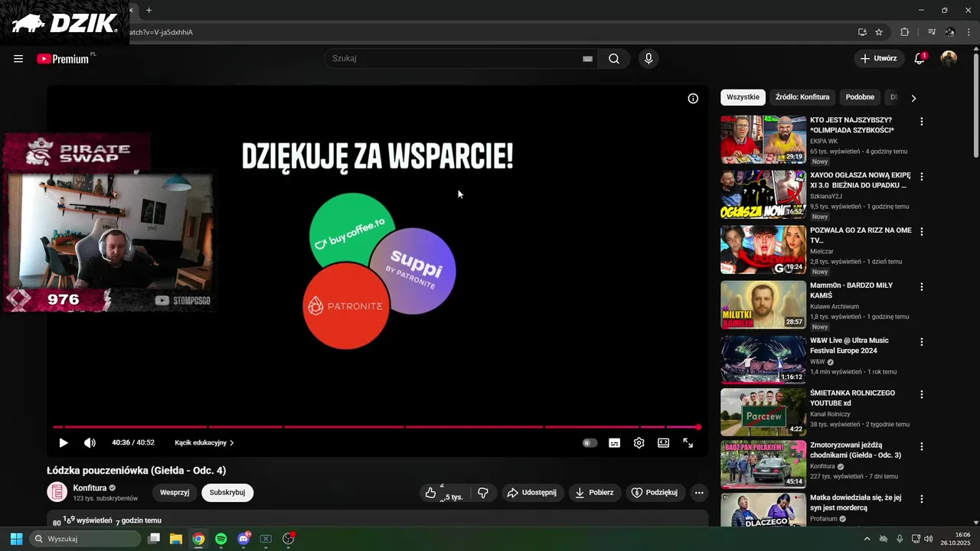Open Spotify from taskbar

(x=220, y=539)
